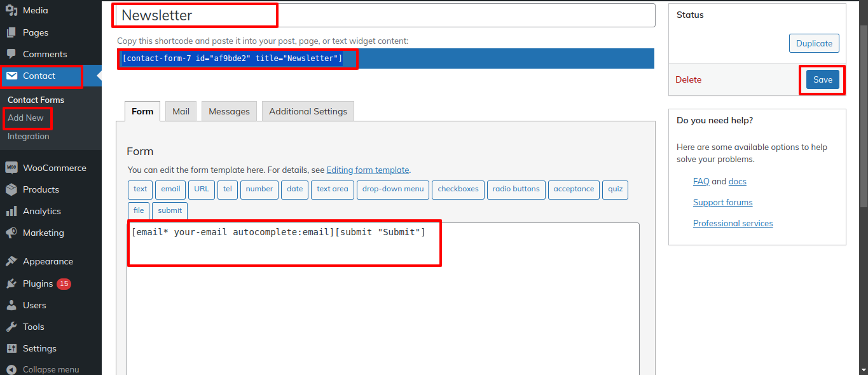Insert a URL form tag

pyautogui.click(x=202, y=189)
